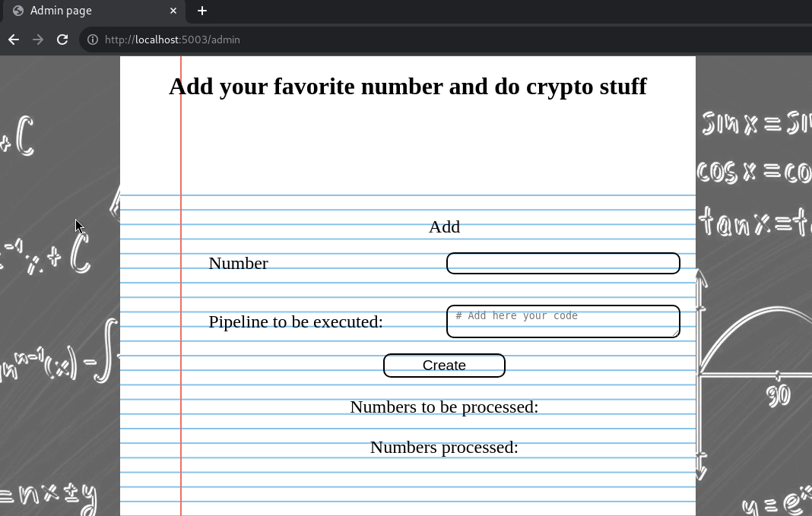The width and height of the screenshot is (812, 516).
Task: Submit the form with Create button
Action: (444, 366)
